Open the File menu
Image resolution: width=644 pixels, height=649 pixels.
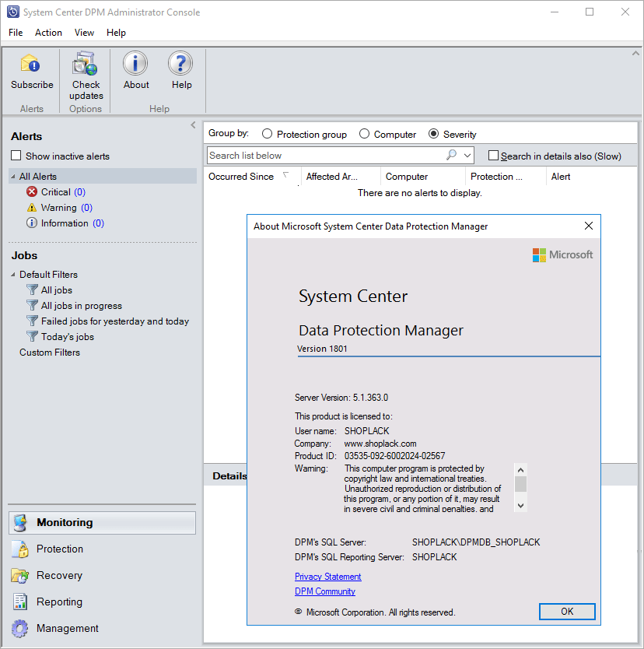click(x=16, y=32)
